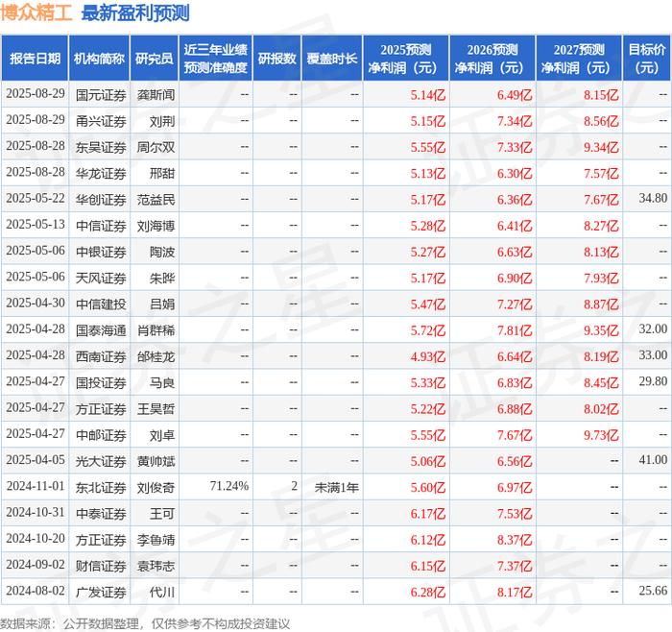Click the date 2025-05-22
The height and width of the screenshot is (632, 672).
point(36,199)
